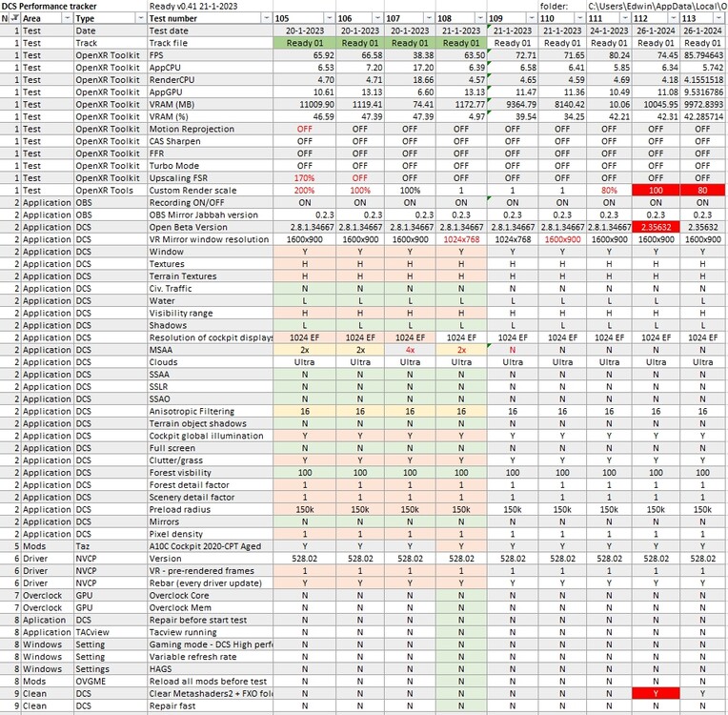Select the red-filled Y cell in Clear Metashaders row
The image size is (728, 715).
coord(656,694)
